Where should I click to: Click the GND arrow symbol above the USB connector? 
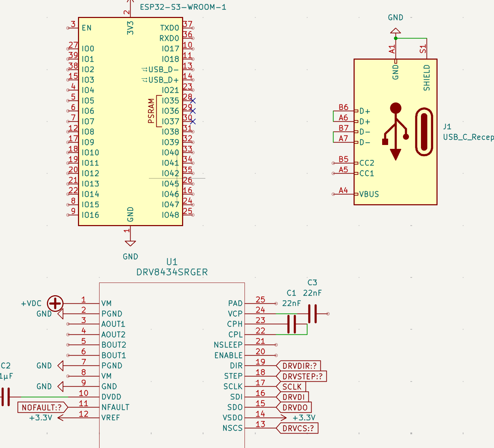396,30
